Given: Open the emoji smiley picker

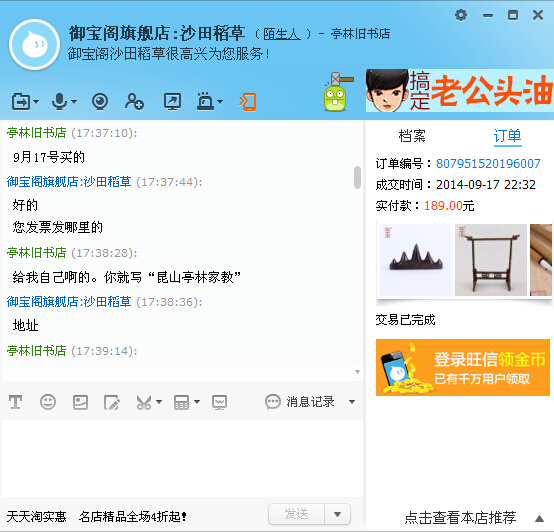Looking at the screenshot, I should click(x=48, y=402).
